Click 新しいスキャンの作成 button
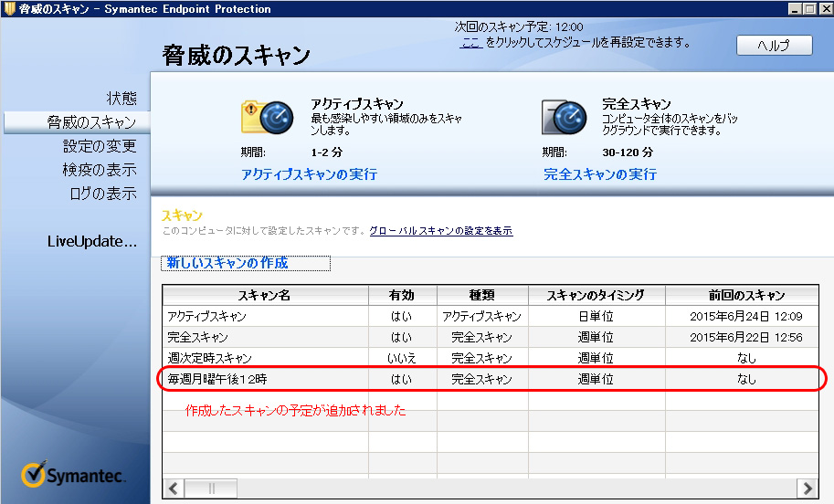This screenshot has height=504, width=834. (246, 263)
